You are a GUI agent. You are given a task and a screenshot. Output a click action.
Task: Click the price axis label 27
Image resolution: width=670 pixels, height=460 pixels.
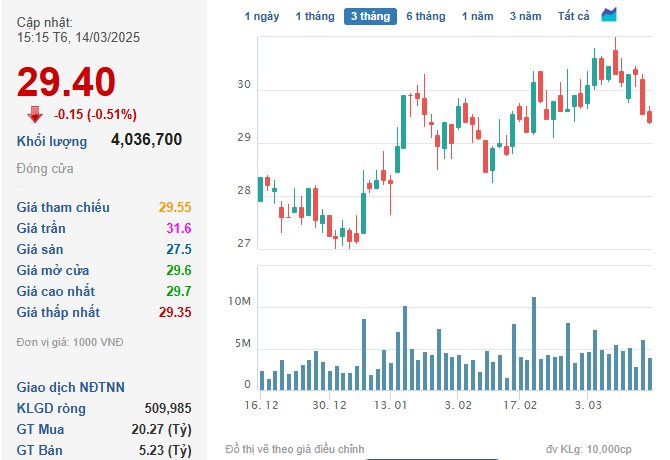click(x=244, y=243)
